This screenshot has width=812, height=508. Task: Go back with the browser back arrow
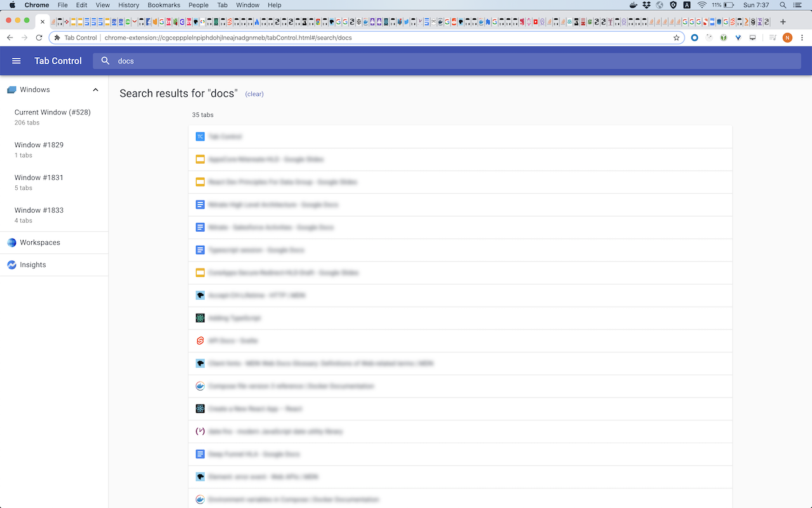(10, 37)
